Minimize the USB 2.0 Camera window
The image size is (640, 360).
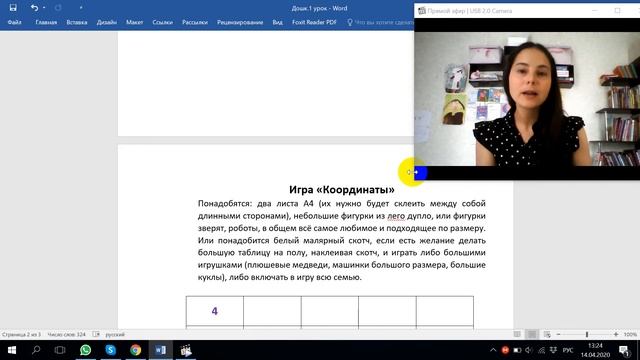[594, 11]
